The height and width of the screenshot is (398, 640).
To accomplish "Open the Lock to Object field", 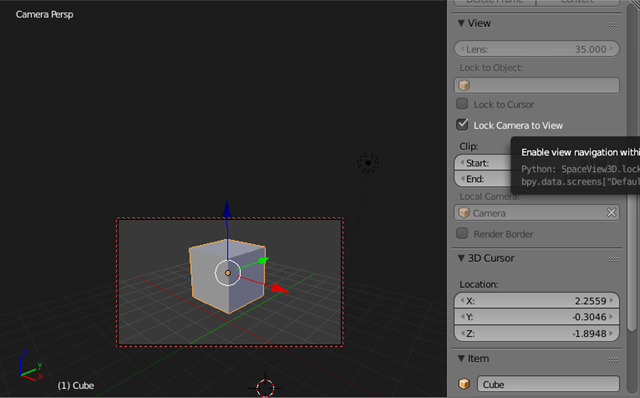I will [x=537, y=85].
